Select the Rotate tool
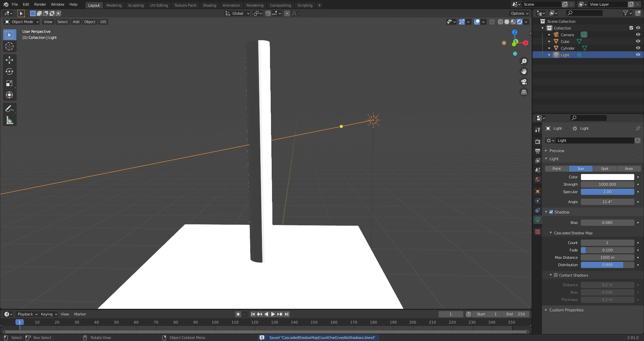Viewport: 644px width, 341px height. [x=9, y=71]
